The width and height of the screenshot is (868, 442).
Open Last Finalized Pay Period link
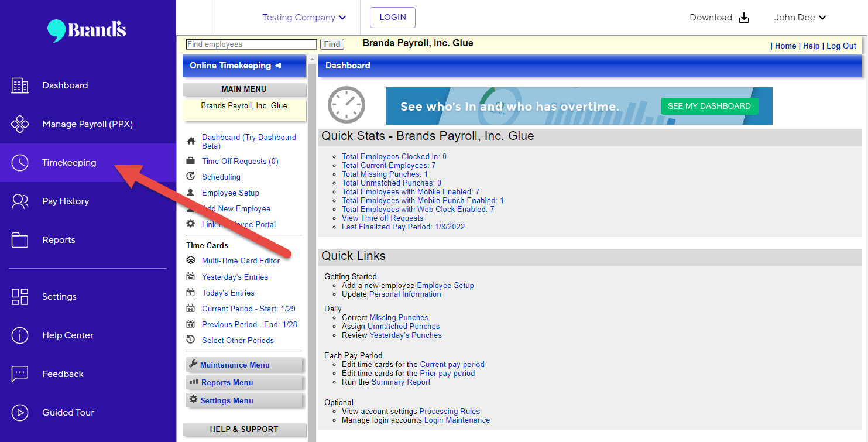click(403, 227)
